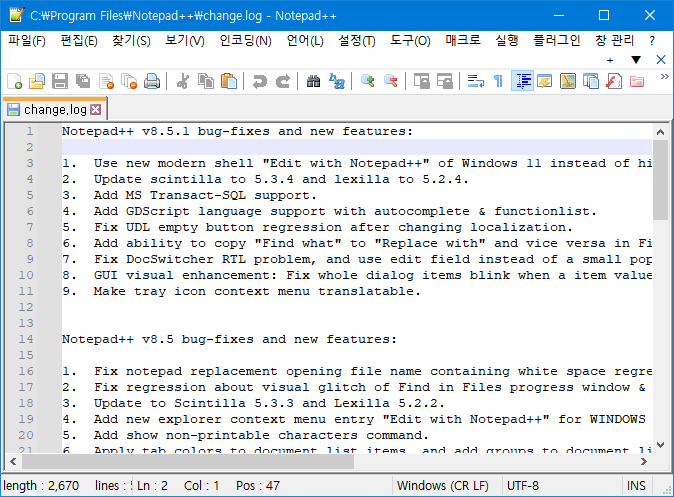The height and width of the screenshot is (497, 674).
Task: Close the change.log tab with its X
Action: tap(96, 110)
